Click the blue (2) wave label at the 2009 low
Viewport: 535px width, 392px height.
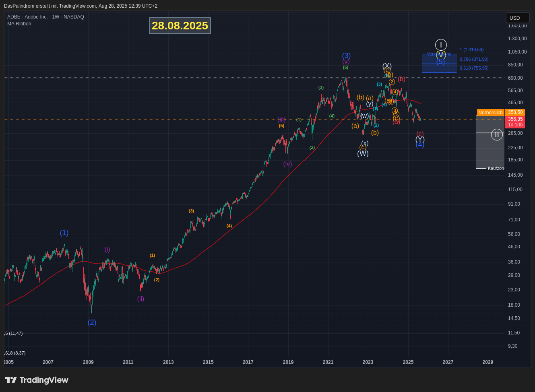pos(92,322)
